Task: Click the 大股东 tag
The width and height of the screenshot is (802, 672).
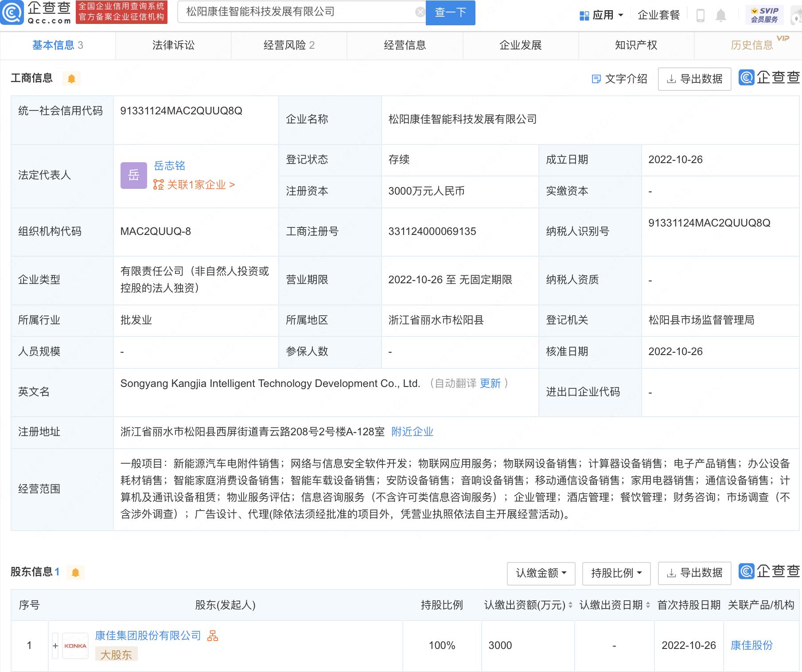Action: click(116, 654)
